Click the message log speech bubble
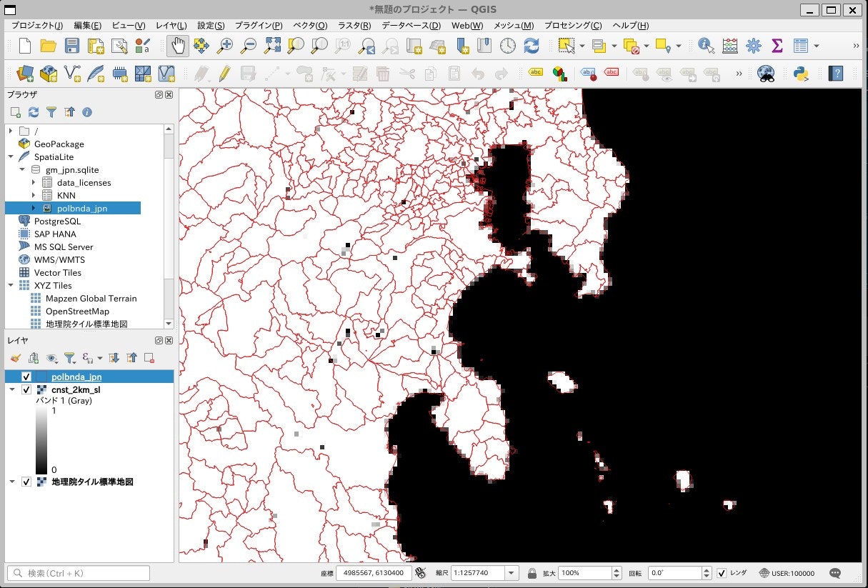The width and height of the screenshot is (868, 588). point(834,572)
